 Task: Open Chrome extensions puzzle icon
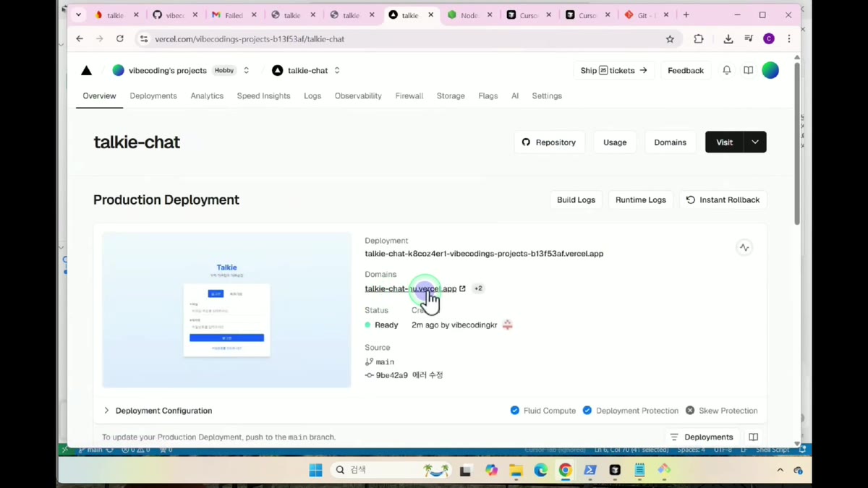pyautogui.click(x=698, y=39)
